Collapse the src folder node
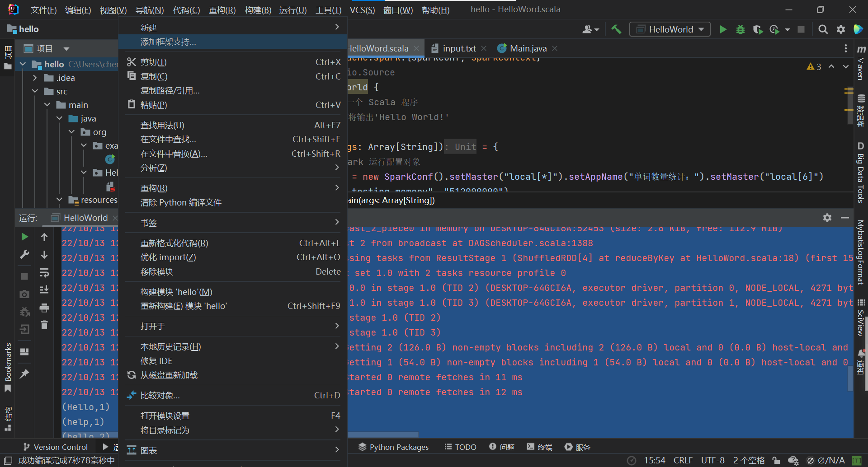The height and width of the screenshot is (467, 868). pyautogui.click(x=35, y=92)
